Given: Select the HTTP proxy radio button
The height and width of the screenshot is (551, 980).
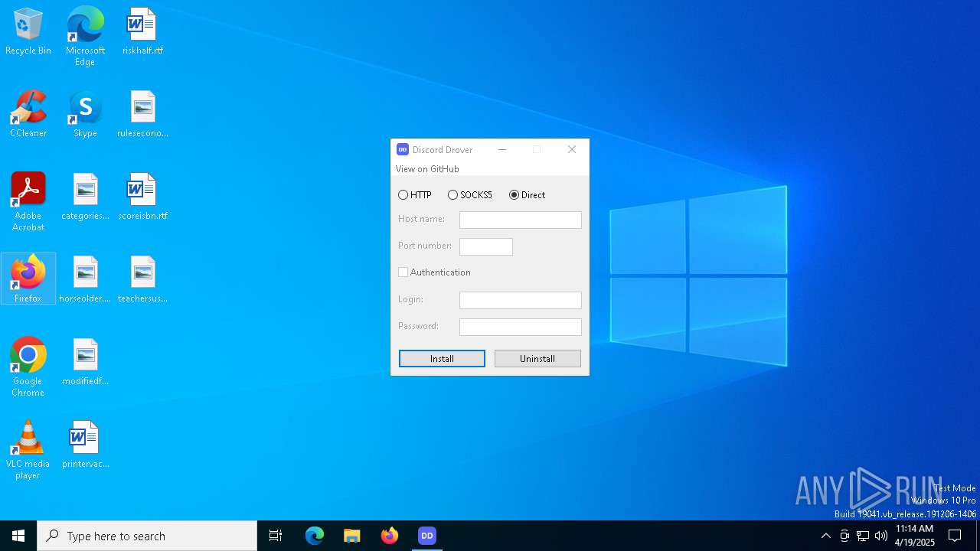Looking at the screenshot, I should click(x=415, y=195).
